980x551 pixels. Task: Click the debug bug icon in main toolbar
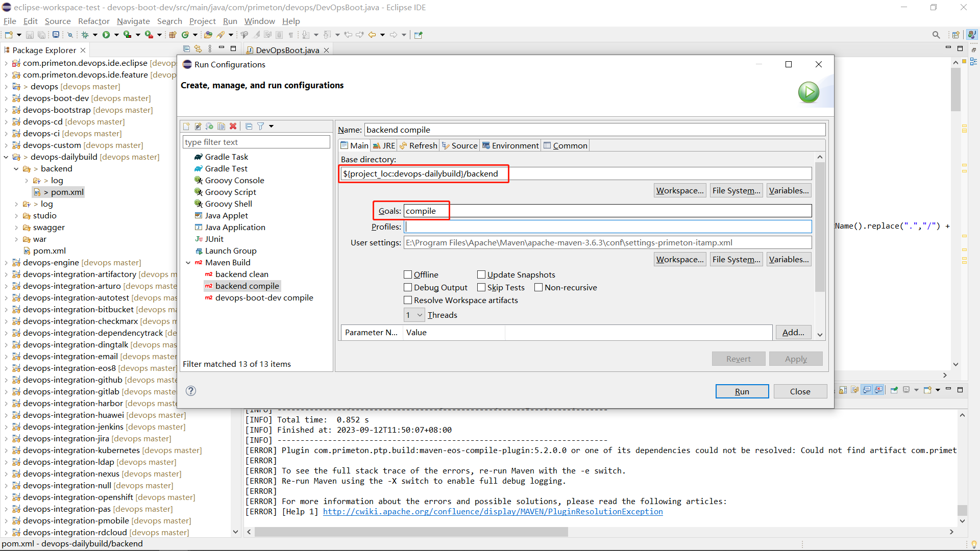coord(85,35)
